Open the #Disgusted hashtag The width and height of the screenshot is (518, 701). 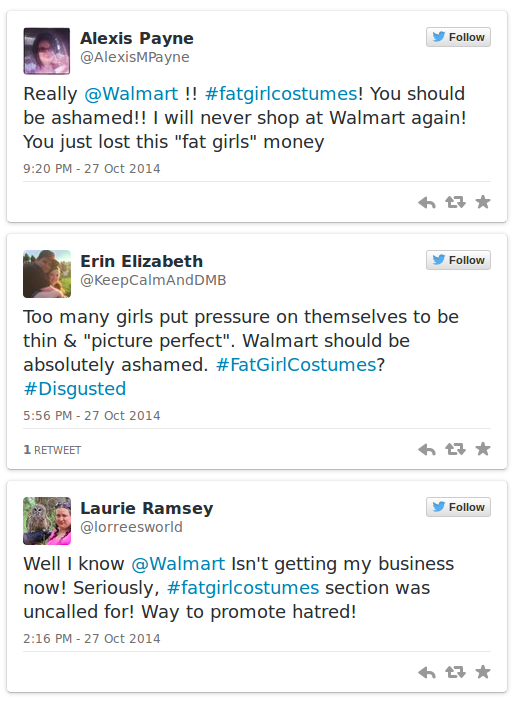pyautogui.click(x=75, y=389)
